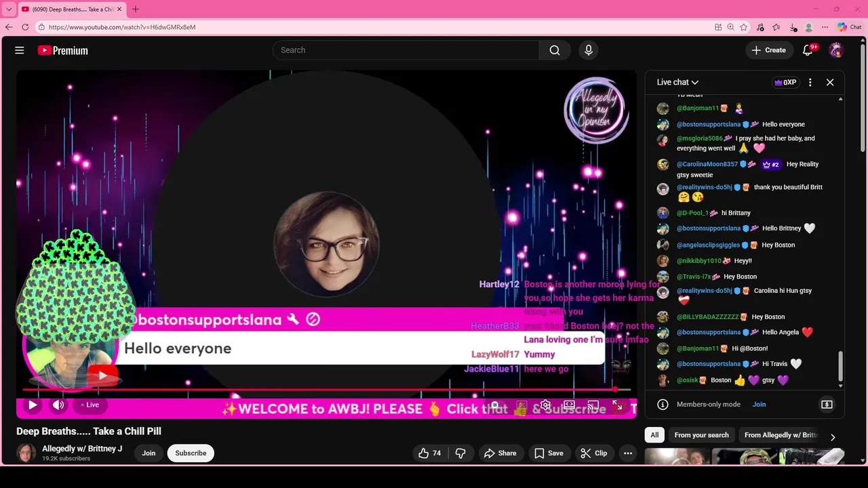868x488 pixels.
Task: Click @D-Pool_1 username in chat
Action: [x=692, y=213]
